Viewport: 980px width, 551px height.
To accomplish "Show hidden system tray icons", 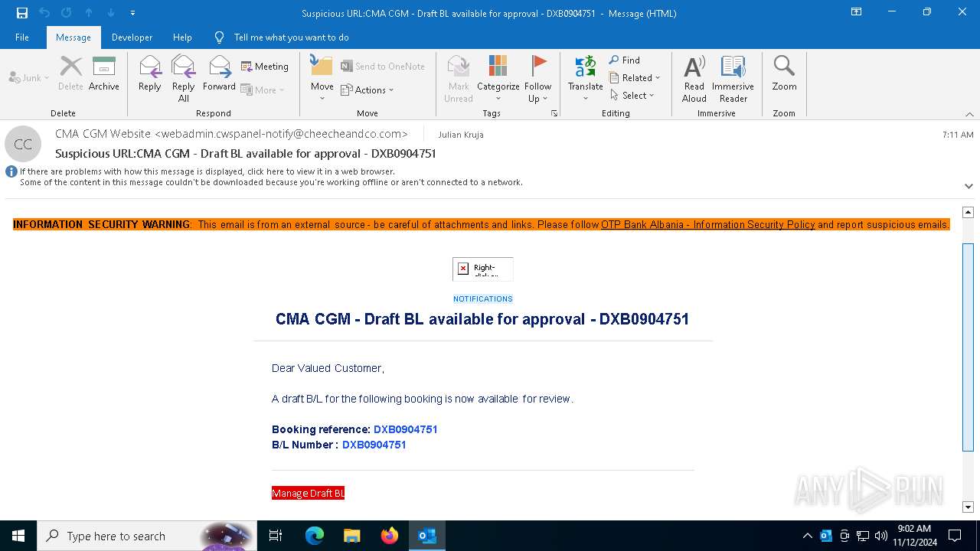I will tap(807, 536).
